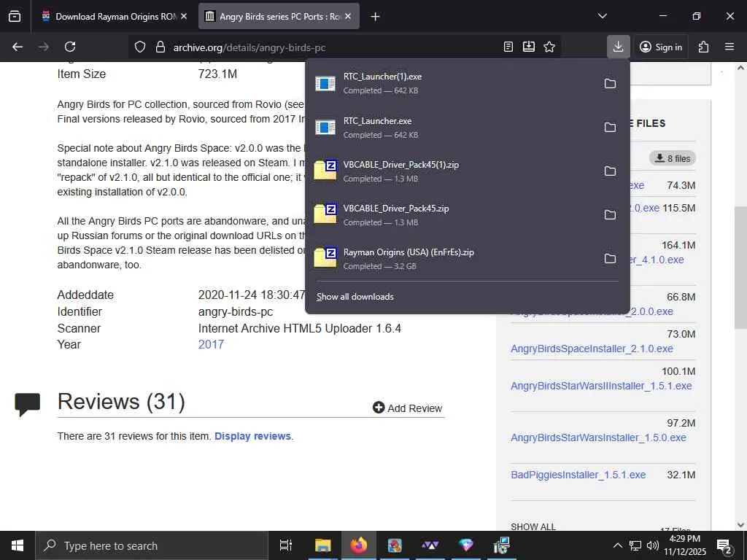Screen dimensions: 747x560
Task: Download AngryBirdsSpaceInstaller_2.1.0.exe
Action: pyautogui.click(x=592, y=349)
